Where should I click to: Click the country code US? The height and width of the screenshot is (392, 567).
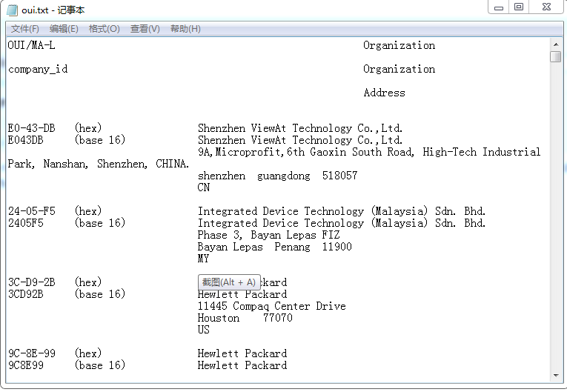[204, 330]
